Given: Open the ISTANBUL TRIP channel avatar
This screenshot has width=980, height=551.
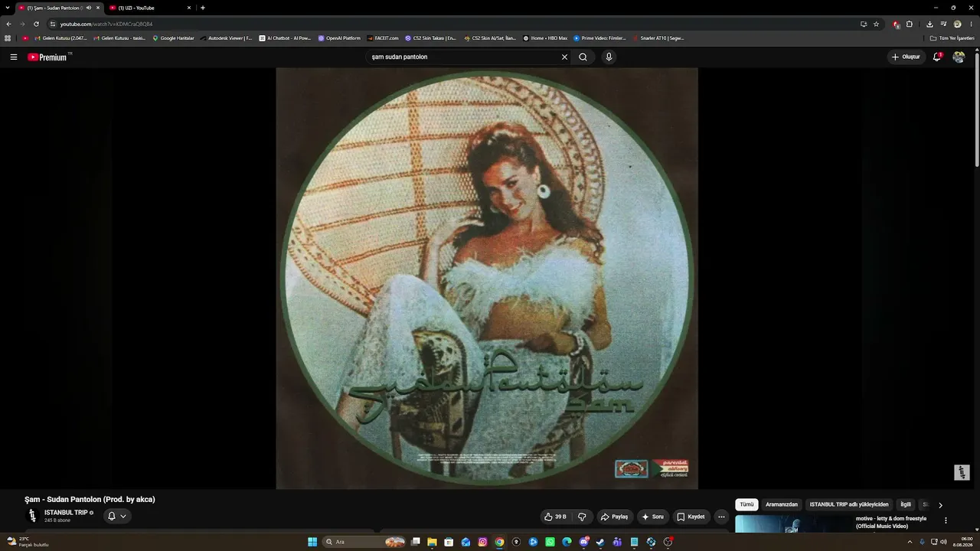Looking at the screenshot, I should (x=32, y=516).
